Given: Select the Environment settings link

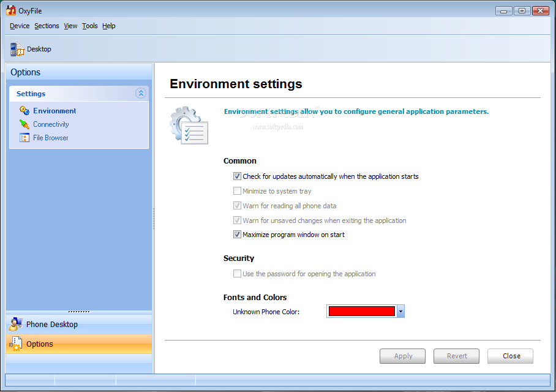Looking at the screenshot, I should 54,111.
